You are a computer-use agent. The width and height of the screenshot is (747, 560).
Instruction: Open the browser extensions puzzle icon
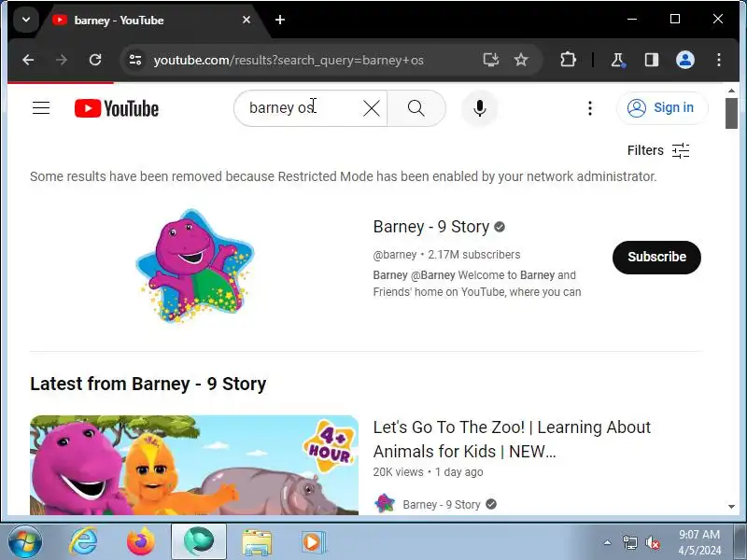click(x=568, y=60)
